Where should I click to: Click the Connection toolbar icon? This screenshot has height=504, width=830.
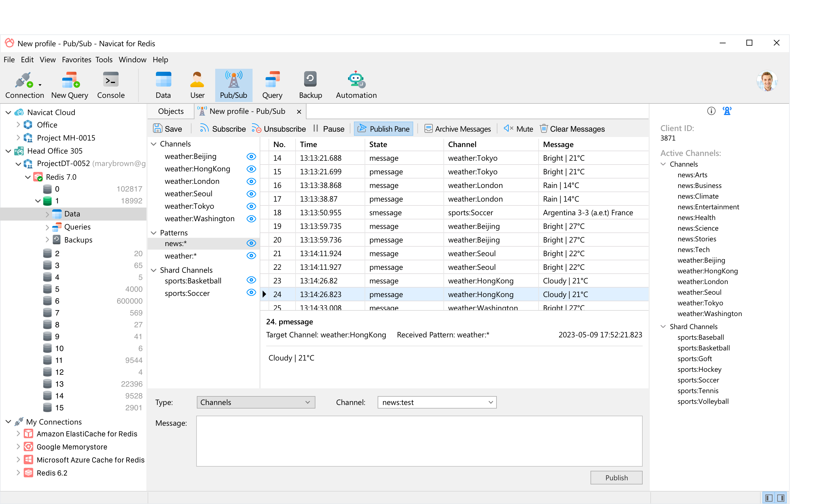[24, 85]
